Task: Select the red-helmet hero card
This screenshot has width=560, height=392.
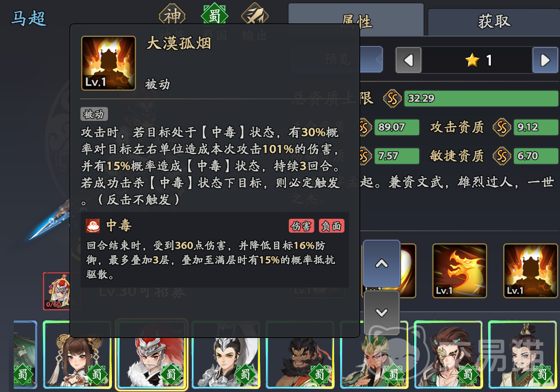Action: 152,354
